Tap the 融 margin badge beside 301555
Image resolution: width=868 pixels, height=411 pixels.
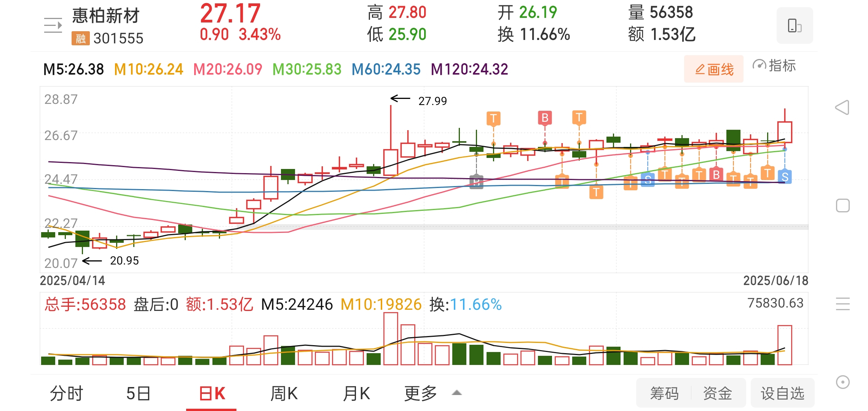[80, 38]
